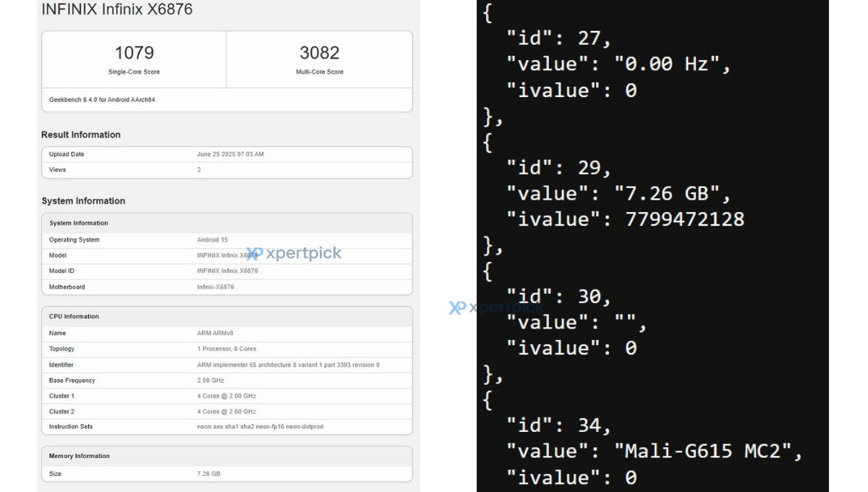Screen dimensions: 868x492
Task: Select the Multi-Core Score value 3082
Action: click(320, 53)
